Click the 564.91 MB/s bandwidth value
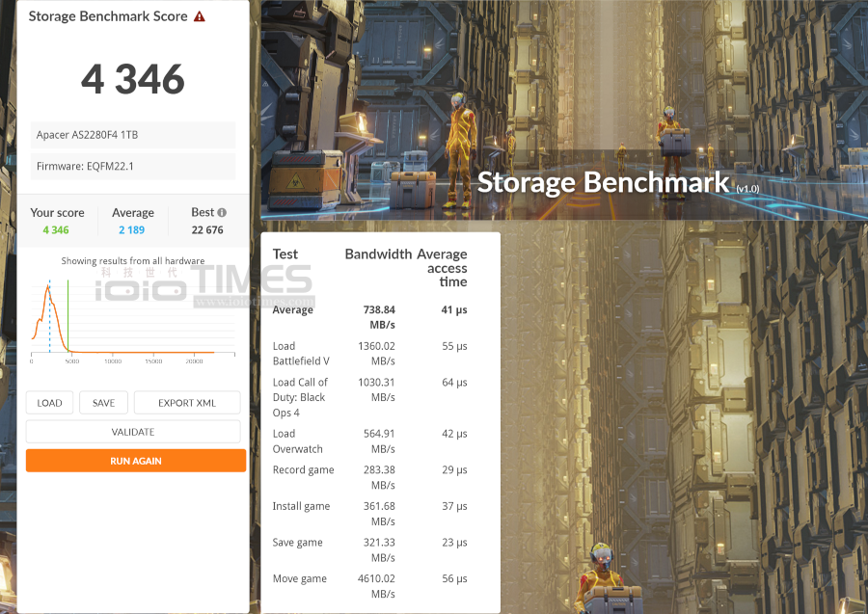 pyautogui.click(x=379, y=441)
